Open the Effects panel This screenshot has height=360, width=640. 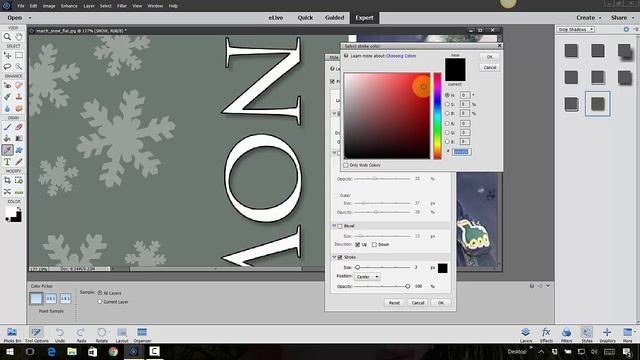click(x=546, y=335)
